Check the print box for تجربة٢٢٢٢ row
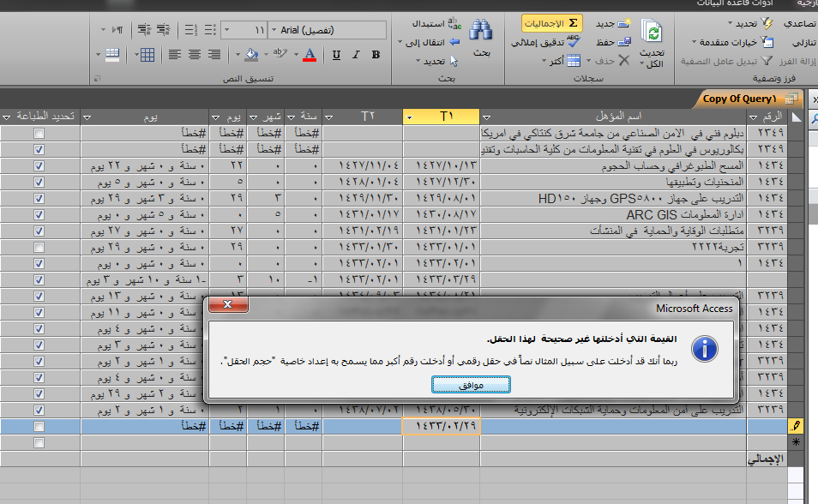The image size is (818, 504). (x=39, y=248)
